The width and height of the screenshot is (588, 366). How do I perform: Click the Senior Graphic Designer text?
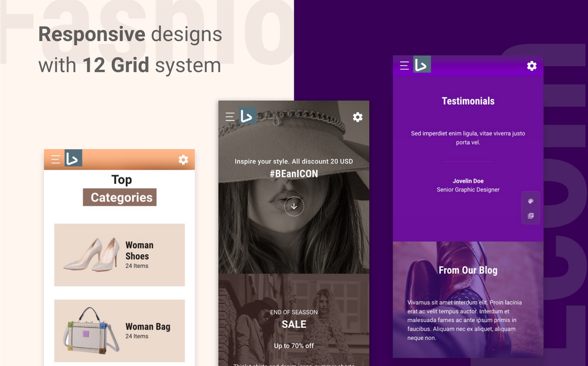[x=468, y=190]
